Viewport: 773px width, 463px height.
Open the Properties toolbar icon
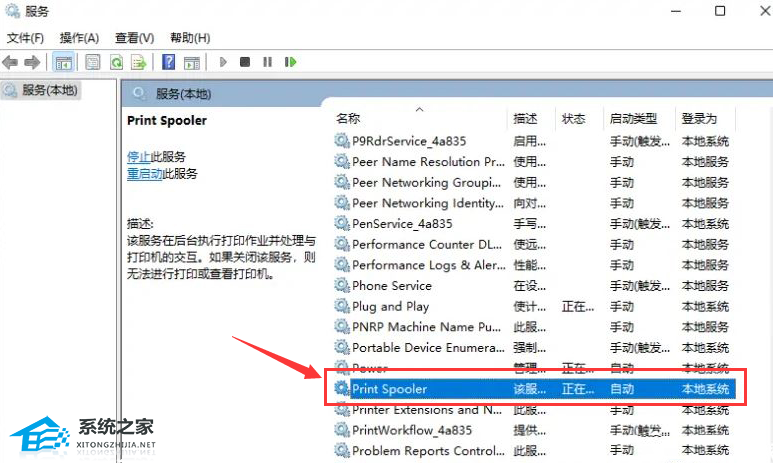[93, 62]
